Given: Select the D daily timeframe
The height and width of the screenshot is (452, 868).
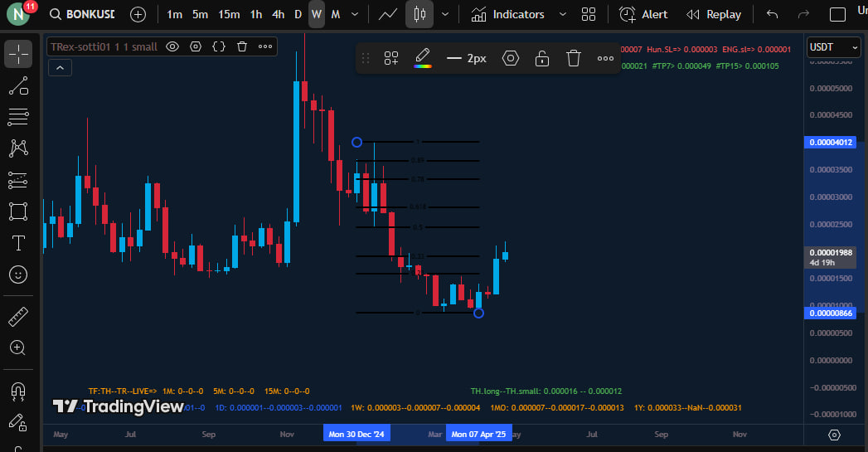Looking at the screenshot, I should coord(298,14).
